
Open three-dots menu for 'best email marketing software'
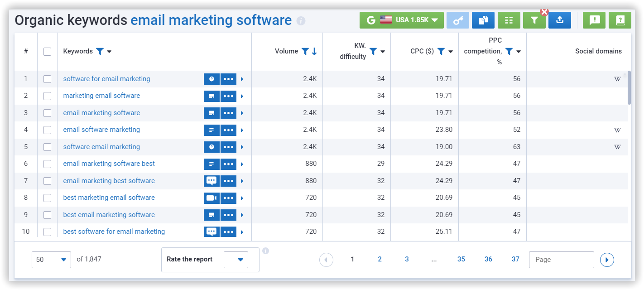228,215
